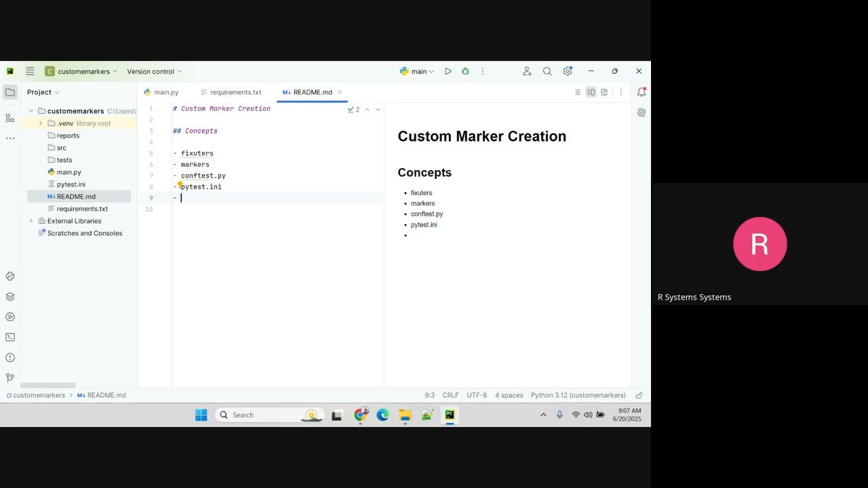Open Code With Me add-user icon
The height and width of the screenshot is (488, 868).
click(527, 71)
